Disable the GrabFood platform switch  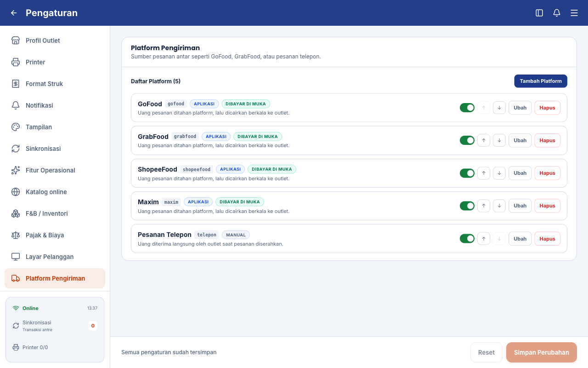(x=467, y=140)
